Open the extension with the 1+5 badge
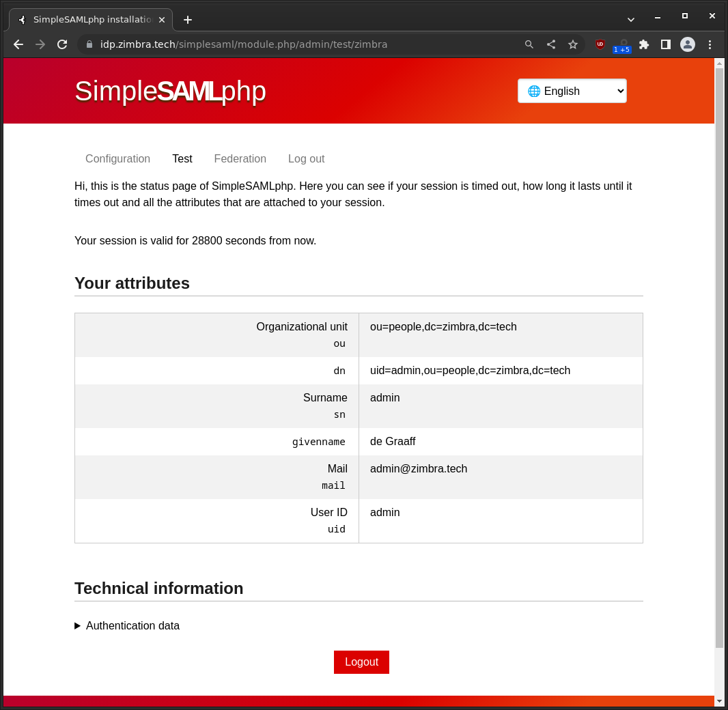This screenshot has width=728, height=710. point(622,46)
